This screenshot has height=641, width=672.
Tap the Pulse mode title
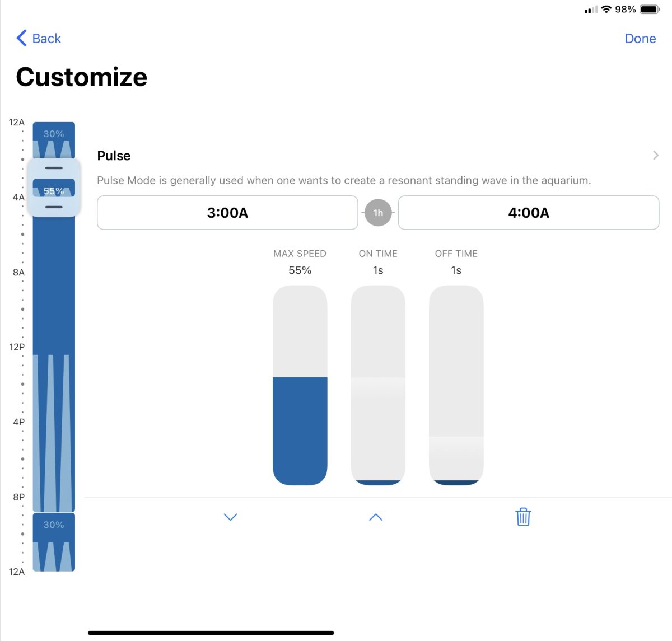(x=114, y=156)
